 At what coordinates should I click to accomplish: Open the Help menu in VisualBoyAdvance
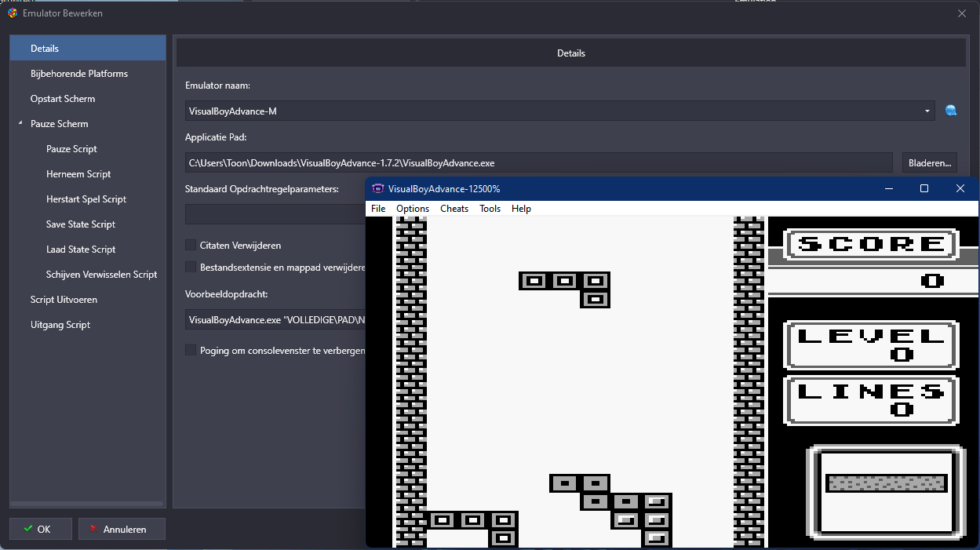point(521,209)
